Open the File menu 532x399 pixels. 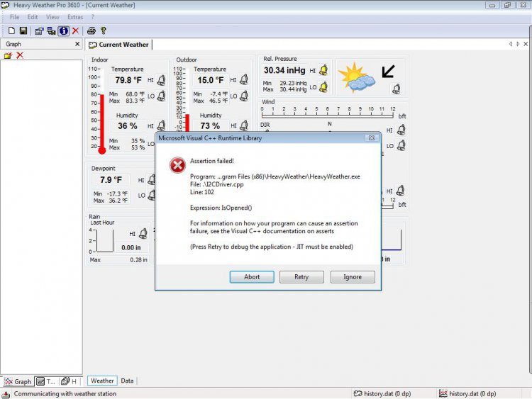(14, 17)
